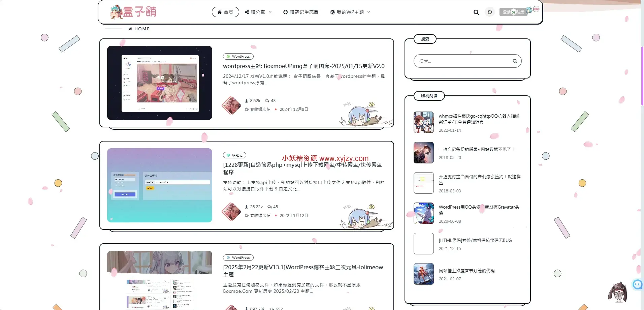Click the 2022-01-14 date text
Viewport: 644px width, 310px height.
[450, 130]
